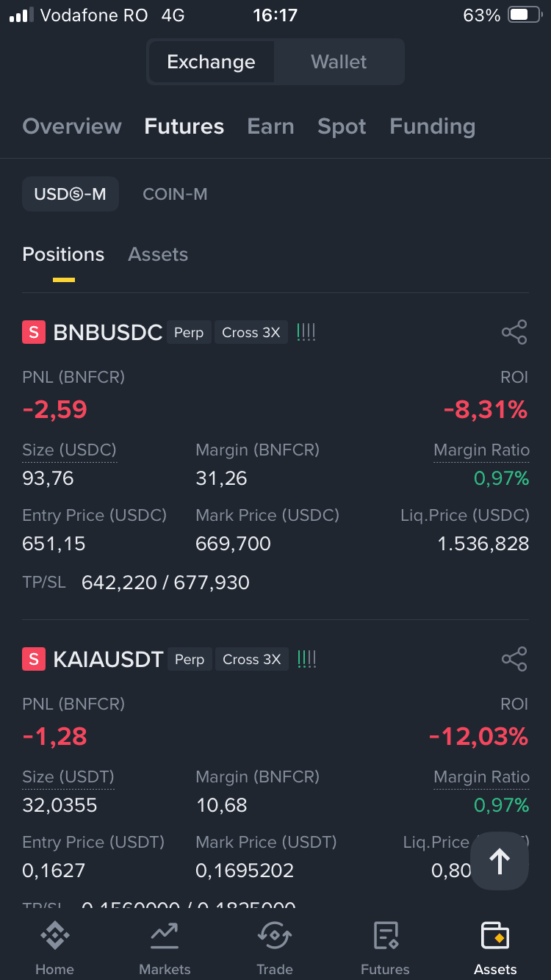This screenshot has height=980, width=551.
Task: Tap the share icon for BNBUSDC position
Action: tap(514, 332)
